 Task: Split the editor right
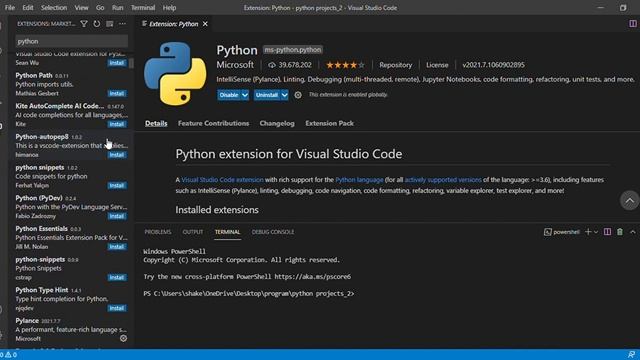tap(632, 24)
